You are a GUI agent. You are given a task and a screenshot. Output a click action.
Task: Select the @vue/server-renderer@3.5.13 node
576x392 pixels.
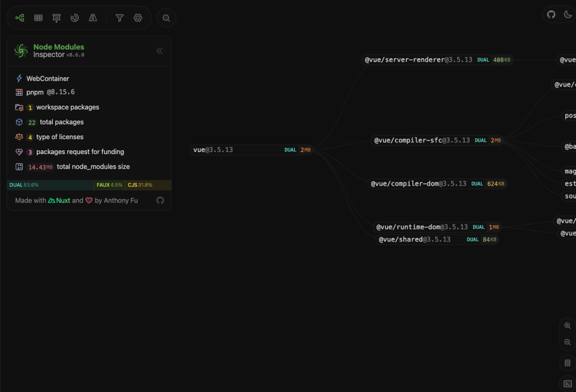coord(437,60)
